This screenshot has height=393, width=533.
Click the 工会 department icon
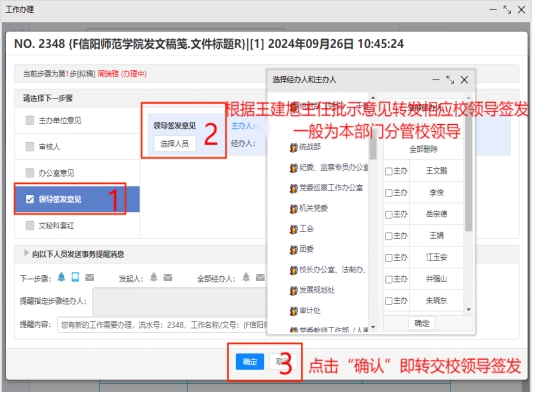point(293,229)
